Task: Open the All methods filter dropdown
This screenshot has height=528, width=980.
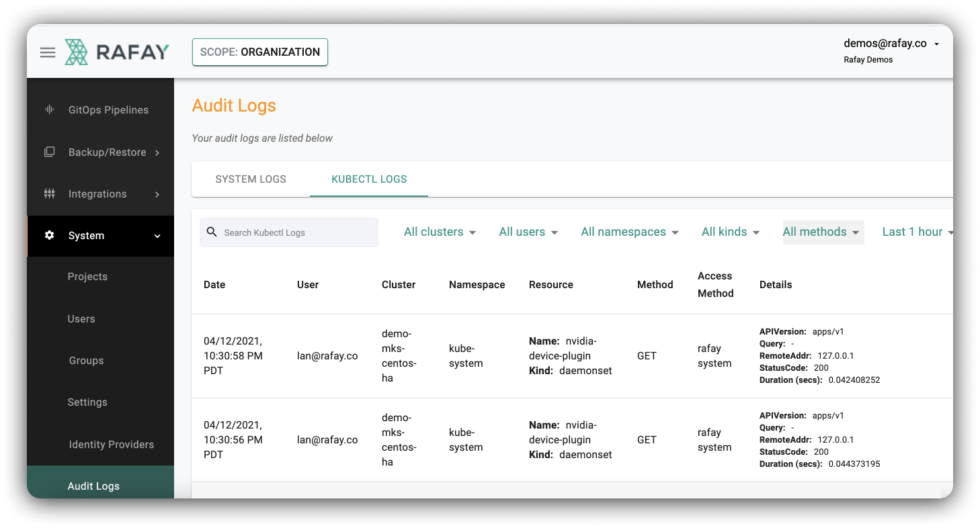Action: (x=822, y=232)
